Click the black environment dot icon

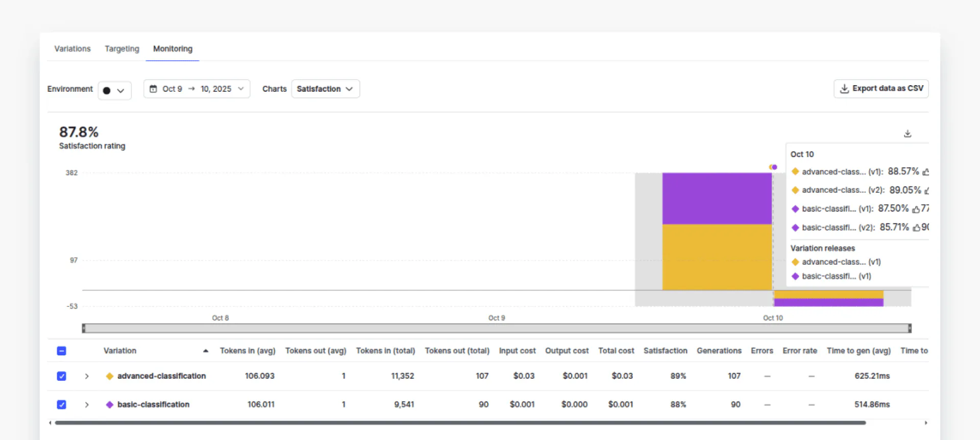pyautogui.click(x=107, y=91)
